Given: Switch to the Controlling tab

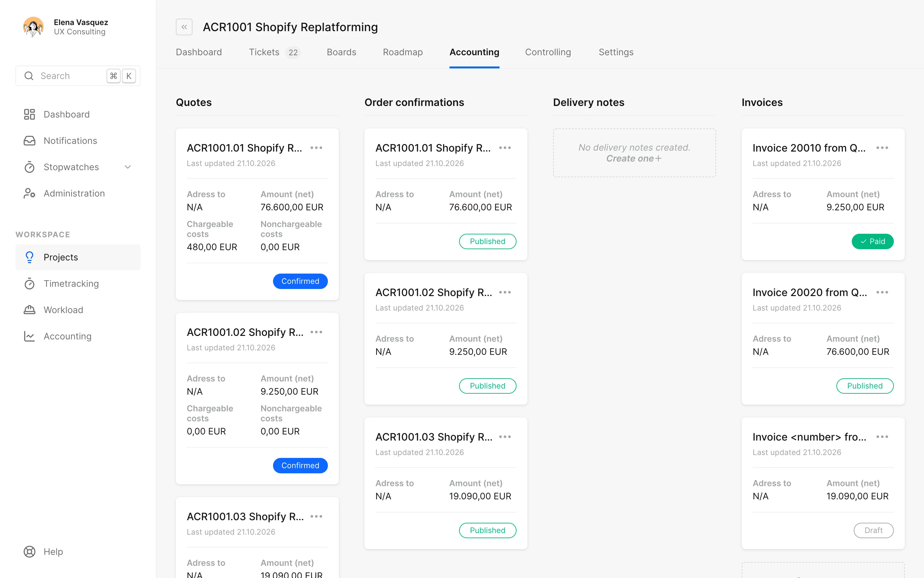Looking at the screenshot, I should pos(548,52).
